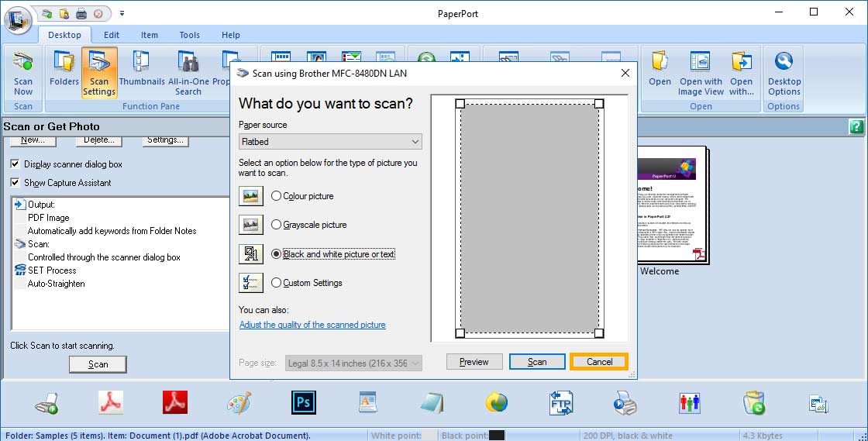Click the Open with... ribbon icon
Image resolution: width=868 pixels, height=441 pixels.
(741, 73)
